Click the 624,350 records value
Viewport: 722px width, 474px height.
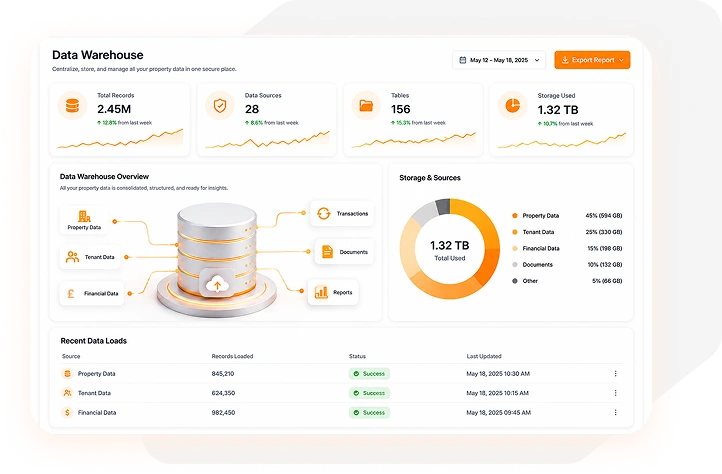223,393
